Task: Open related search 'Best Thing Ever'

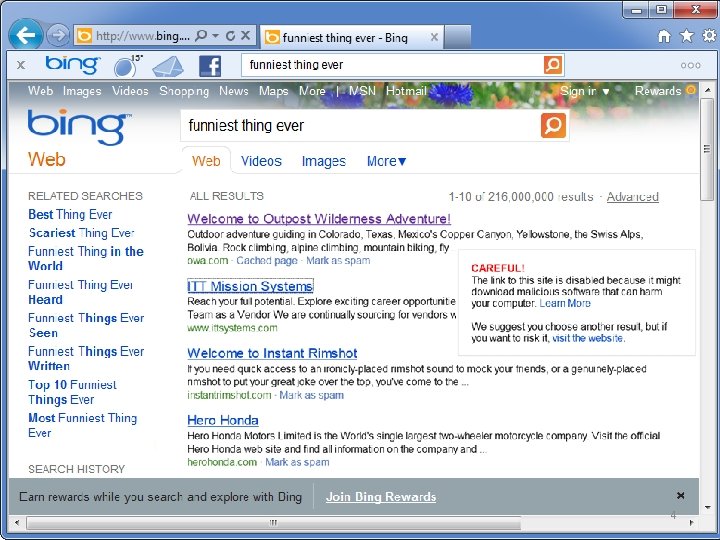Action: pos(70,214)
